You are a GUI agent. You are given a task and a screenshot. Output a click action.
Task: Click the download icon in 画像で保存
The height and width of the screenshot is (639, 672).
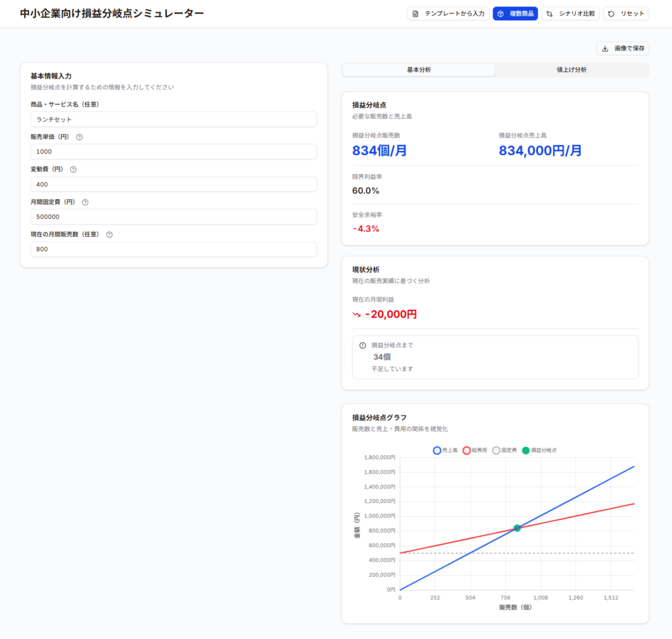605,49
